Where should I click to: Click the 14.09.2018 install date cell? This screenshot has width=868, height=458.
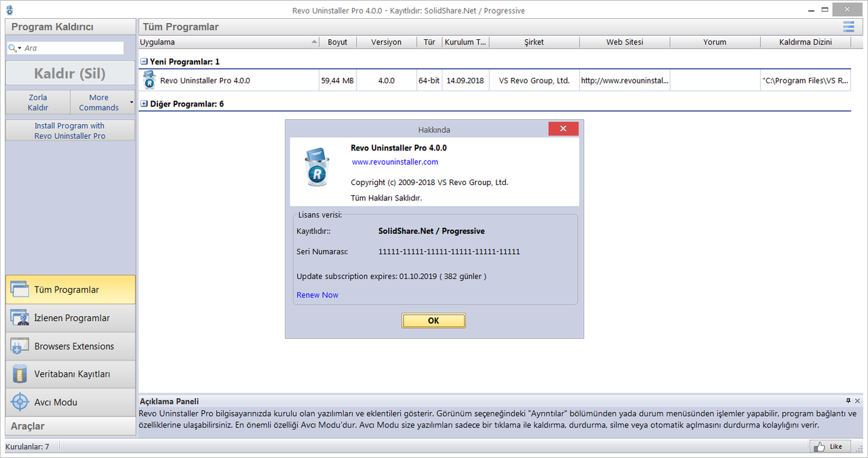click(465, 81)
